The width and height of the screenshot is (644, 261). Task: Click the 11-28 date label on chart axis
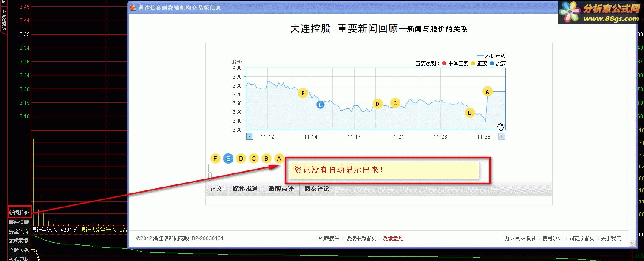pyautogui.click(x=484, y=137)
